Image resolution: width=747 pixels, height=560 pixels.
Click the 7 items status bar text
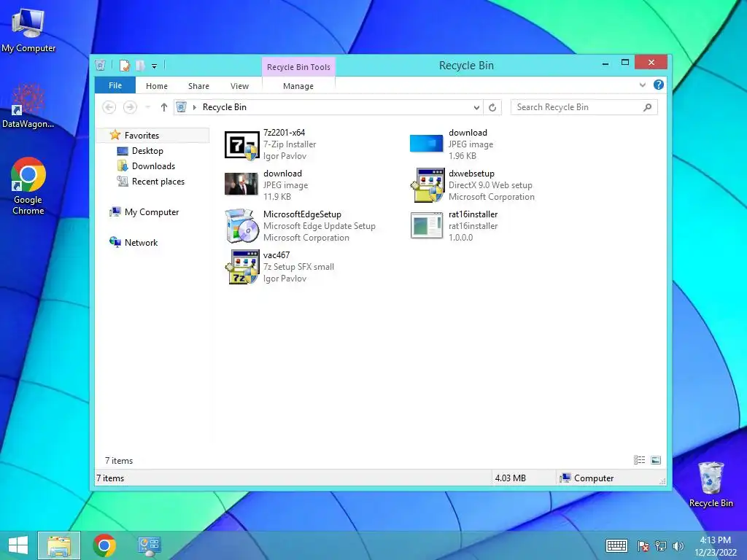click(x=110, y=478)
